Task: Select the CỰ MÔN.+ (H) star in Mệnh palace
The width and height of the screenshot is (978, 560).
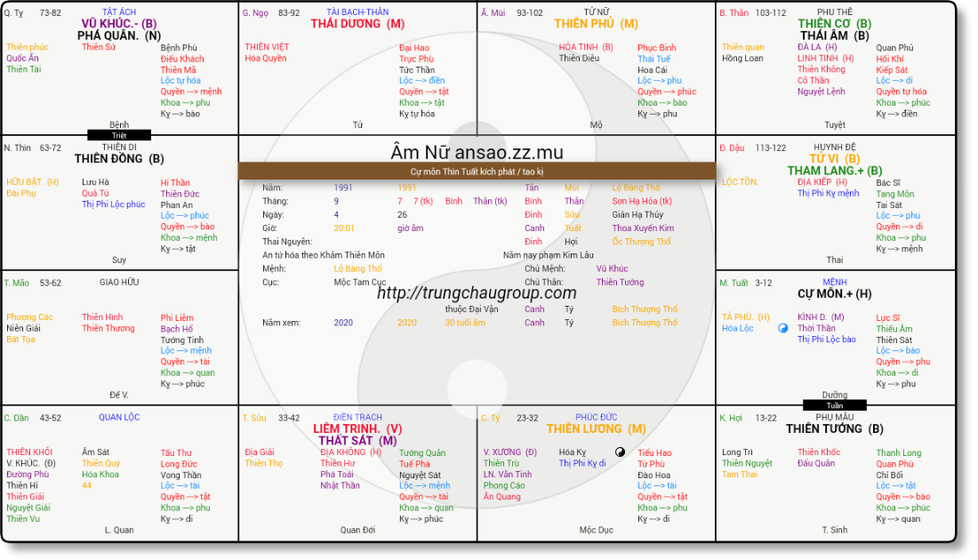Action: pyautogui.click(x=834, y=293)
